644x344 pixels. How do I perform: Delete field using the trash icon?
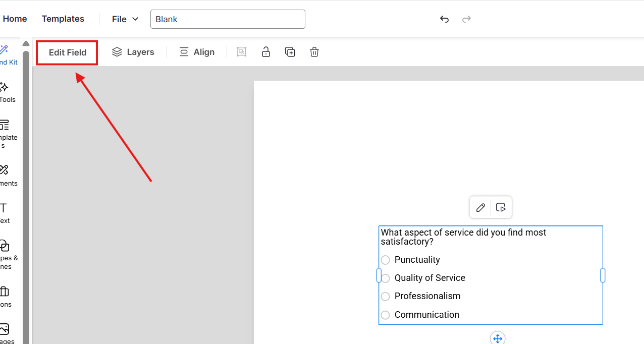click(x=314, y=52)
